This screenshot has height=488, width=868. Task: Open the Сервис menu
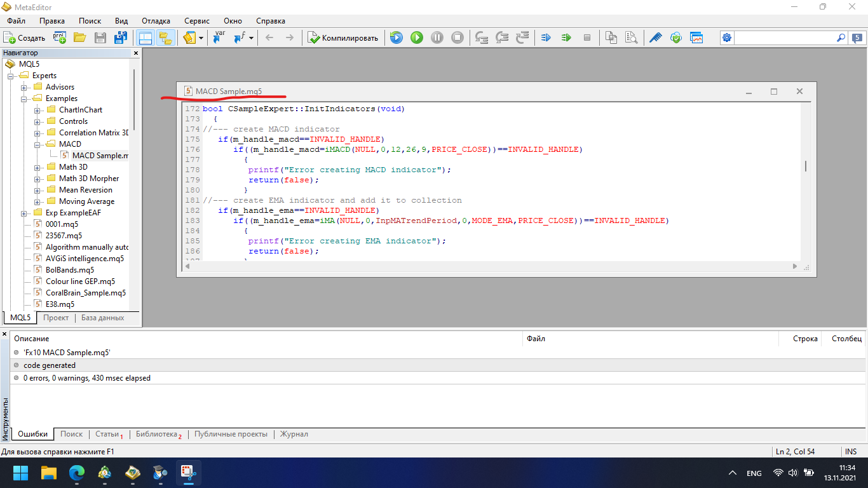pyautogui.click(x=196, y=20)
